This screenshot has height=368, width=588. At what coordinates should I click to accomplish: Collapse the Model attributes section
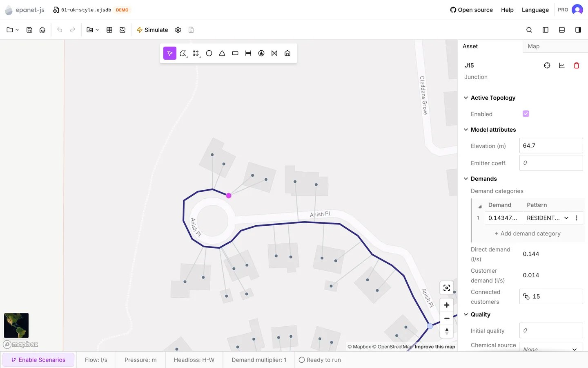[490, 130]
